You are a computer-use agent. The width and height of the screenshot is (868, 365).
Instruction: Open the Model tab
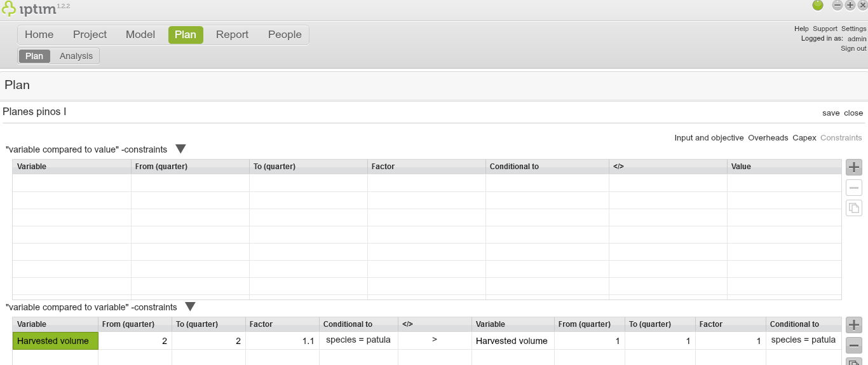(x=140, y=35)
